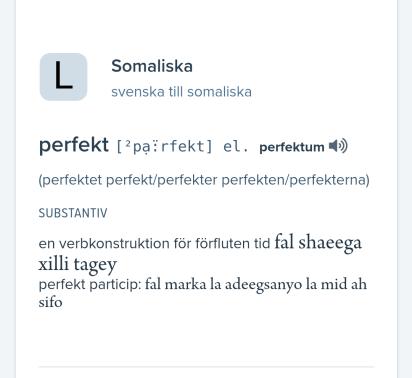412x378 pixels.
Task: Click the definition "en verbkonstruktion för förfluten tid"
Action: click(154, 243)
